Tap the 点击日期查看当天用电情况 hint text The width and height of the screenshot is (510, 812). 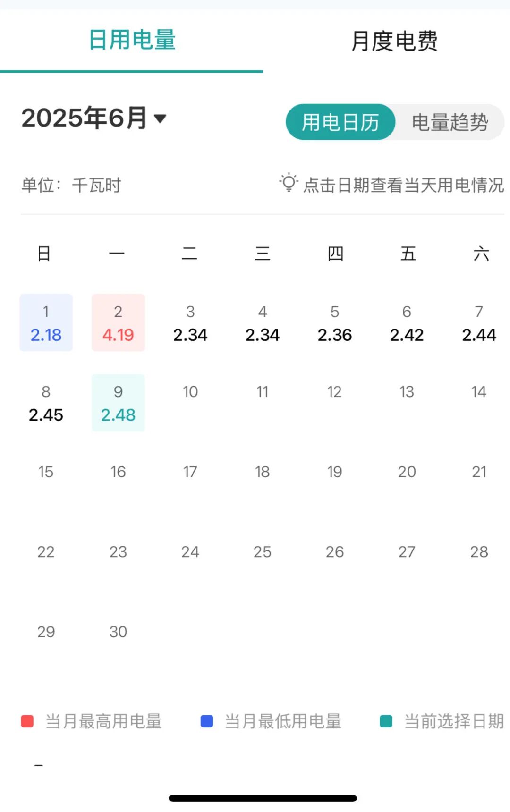point(403,185)
